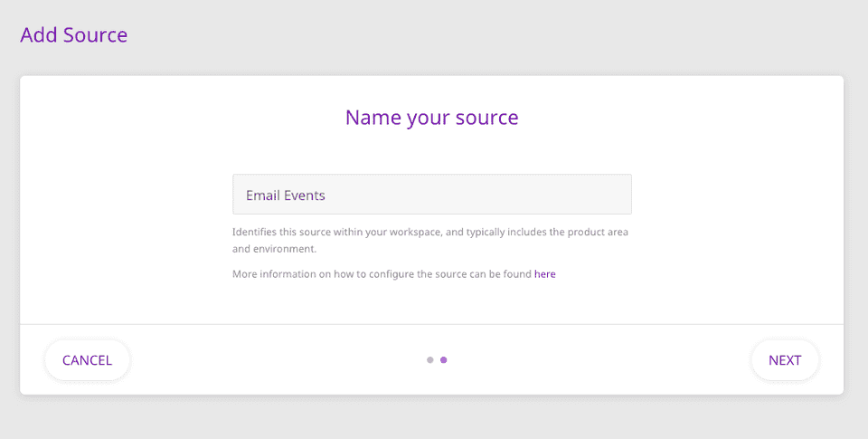Click "and environment." helper text line
The image size is (868, 439).
[x=274, y=249]
